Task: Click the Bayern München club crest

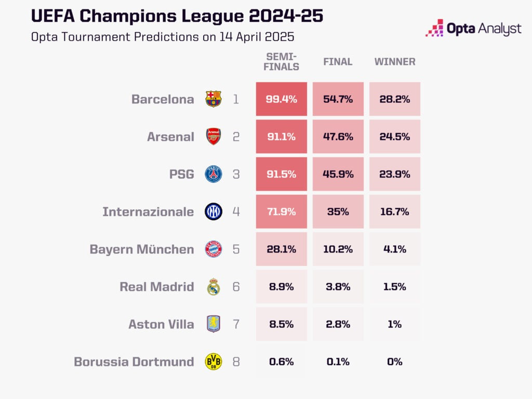Action: coord(214,249)
